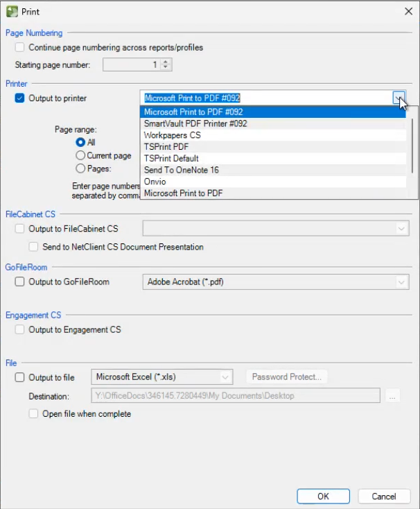Enable continue page numbering across reports/profiles
The image size is (420, 509).
click(19, 47)
